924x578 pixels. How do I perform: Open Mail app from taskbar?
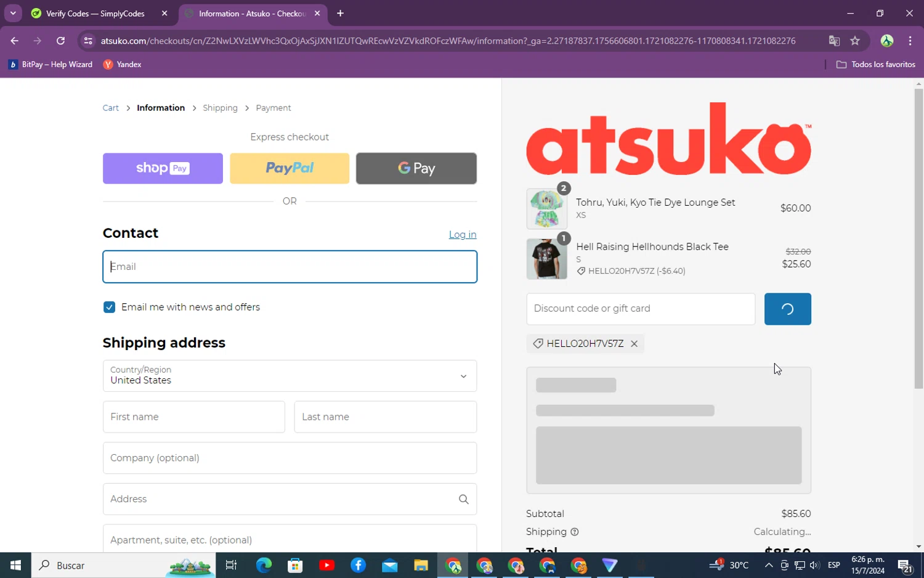pyautogui.click(x=389, y=565)
